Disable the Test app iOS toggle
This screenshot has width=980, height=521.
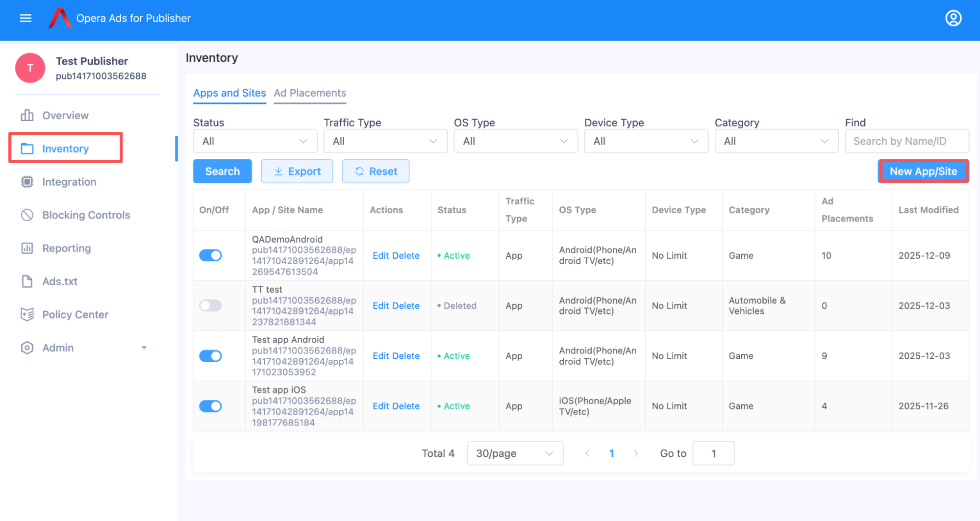pos(210,406)
